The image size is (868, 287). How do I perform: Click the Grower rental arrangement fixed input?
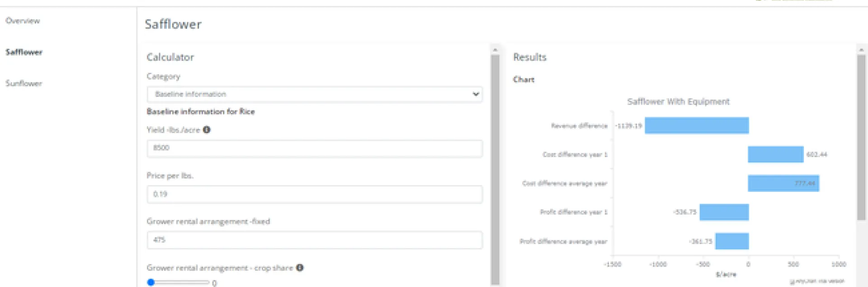click(314, 240)
